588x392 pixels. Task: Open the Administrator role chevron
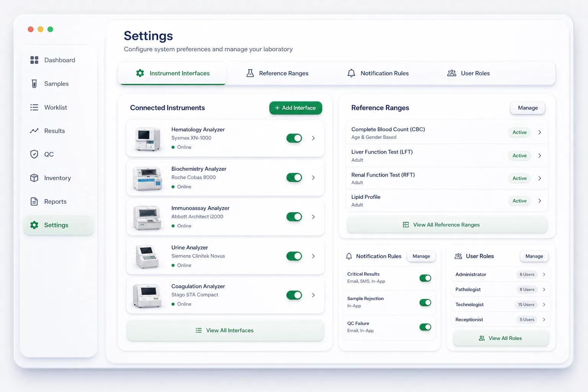pos(544,274)
